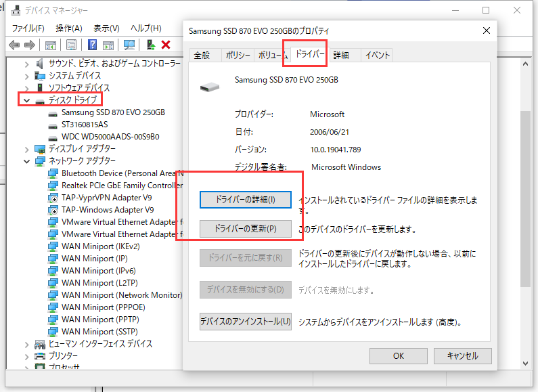Viewport: 538px width, 392px height.
Task: Open the ファイル(F) menu
Action: (x=28, y=28)
